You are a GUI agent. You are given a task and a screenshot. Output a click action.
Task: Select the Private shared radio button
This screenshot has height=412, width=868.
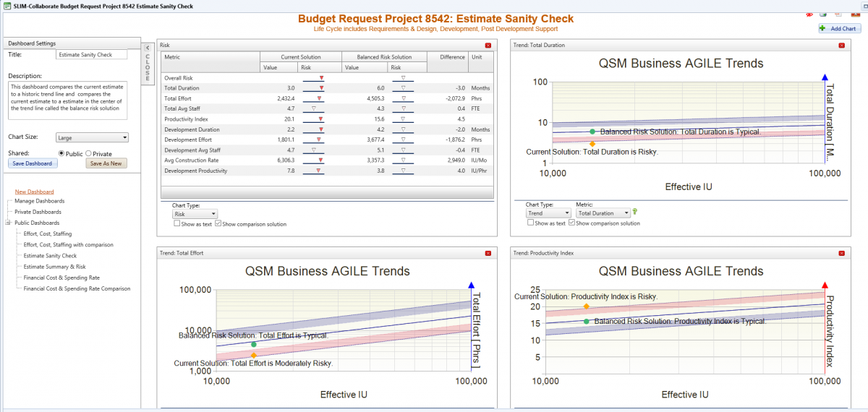[88, 153]
